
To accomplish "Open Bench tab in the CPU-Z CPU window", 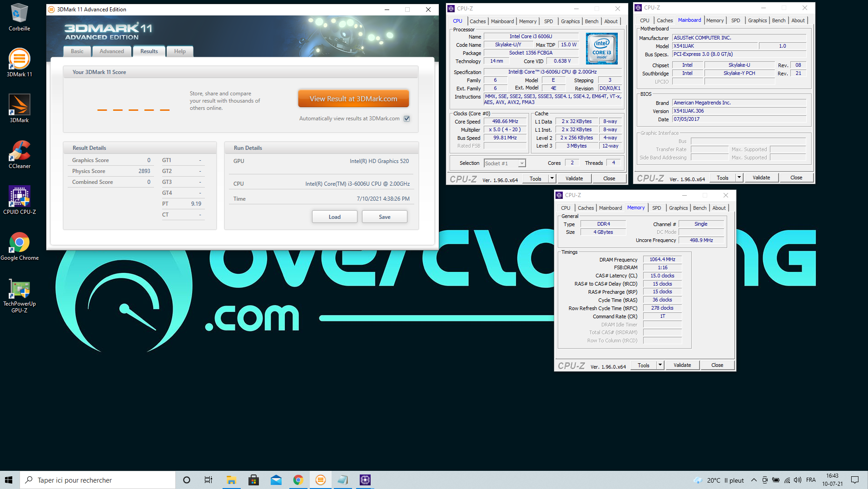I will [591, 21].
